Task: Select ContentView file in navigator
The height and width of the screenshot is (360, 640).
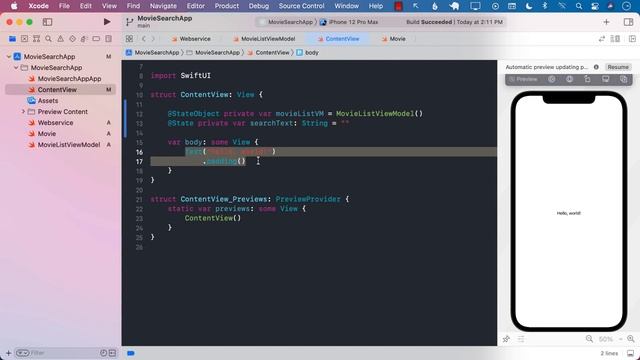Action: 60,90
